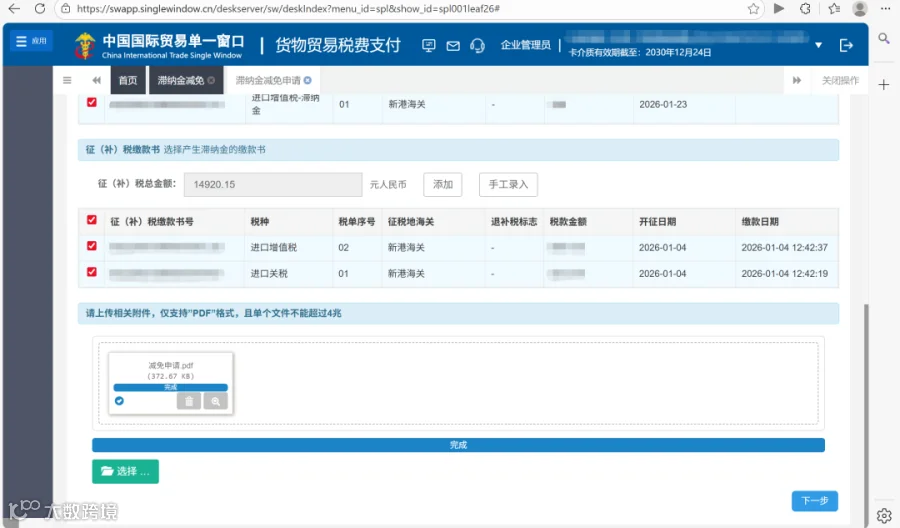The image size is (900, 528).
Task: Click the browser address bar URL
Action: click(288, 9)
